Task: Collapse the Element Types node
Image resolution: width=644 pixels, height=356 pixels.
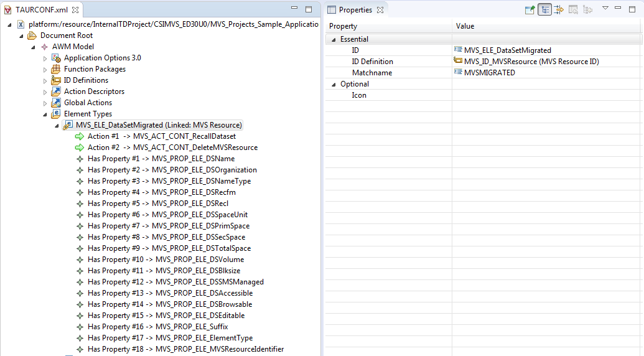Action: pos(45,114)
